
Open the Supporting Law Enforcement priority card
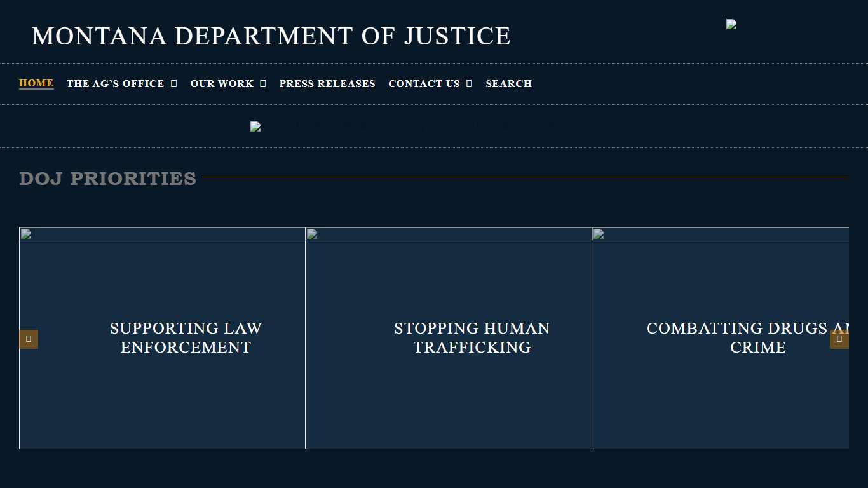[186, 338]
